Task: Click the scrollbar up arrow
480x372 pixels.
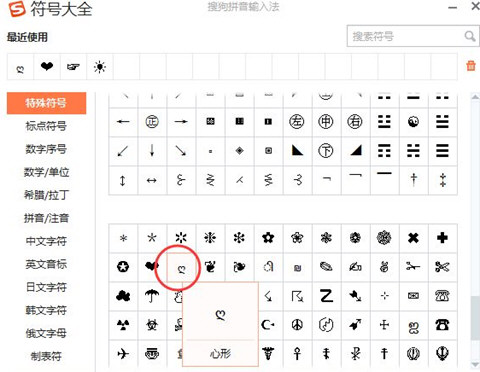Action: click(475, 97)
